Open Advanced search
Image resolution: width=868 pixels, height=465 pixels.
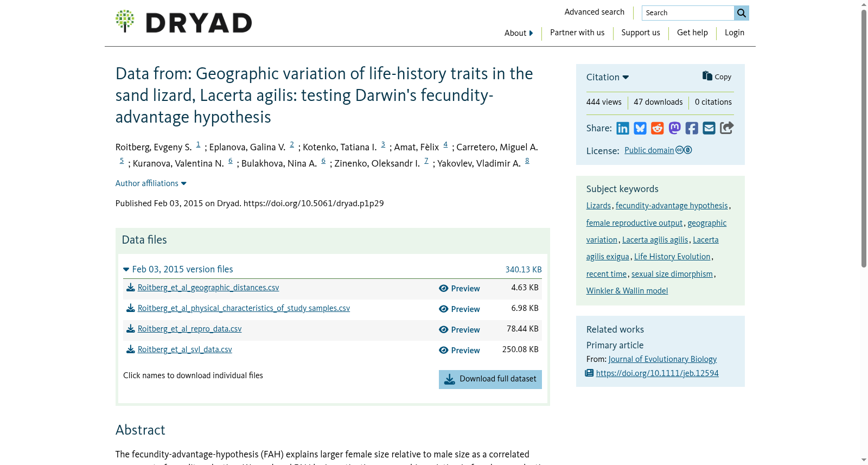[594, 12]
